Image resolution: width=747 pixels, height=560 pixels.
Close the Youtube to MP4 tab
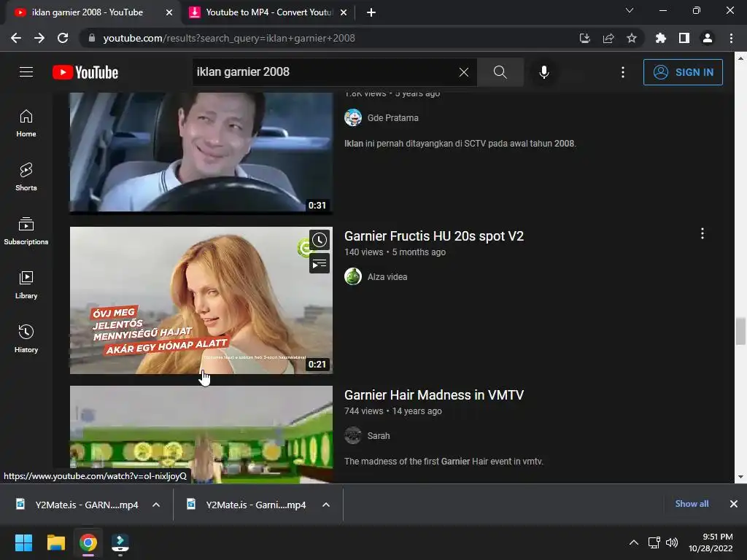[x=344, y=12]
